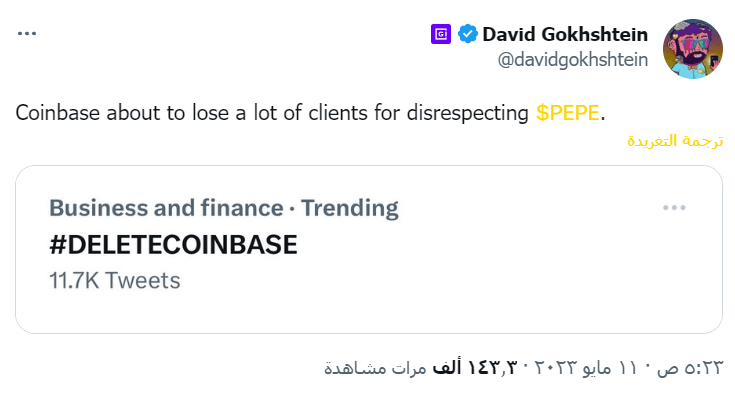The height and width of the screenshot is (396, 735).
Task: Open the #DELETECOINBASE hashtag
Action: [x=173, y=245]
